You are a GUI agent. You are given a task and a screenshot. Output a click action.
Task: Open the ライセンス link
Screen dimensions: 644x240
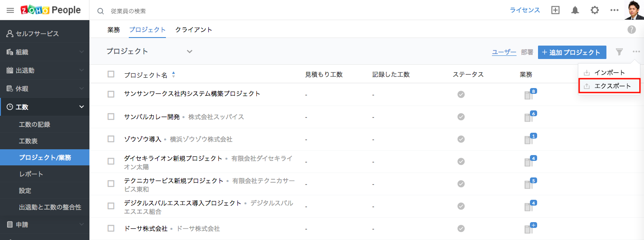(525, 10)
